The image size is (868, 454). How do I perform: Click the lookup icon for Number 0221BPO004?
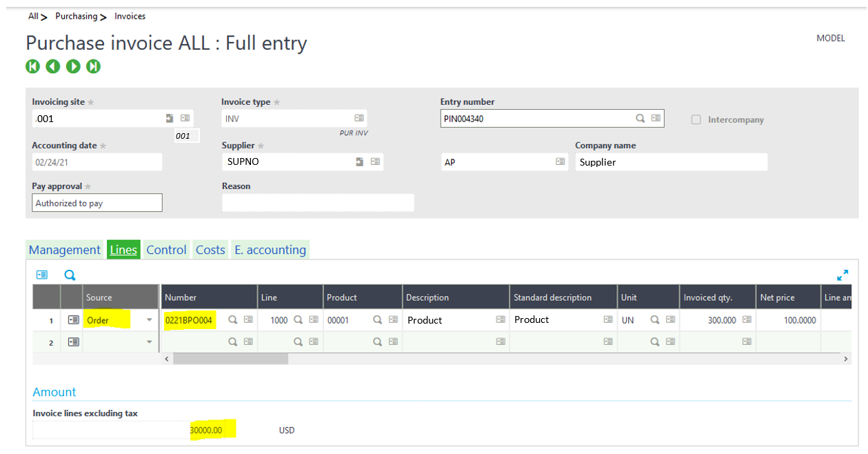(233, 320)
